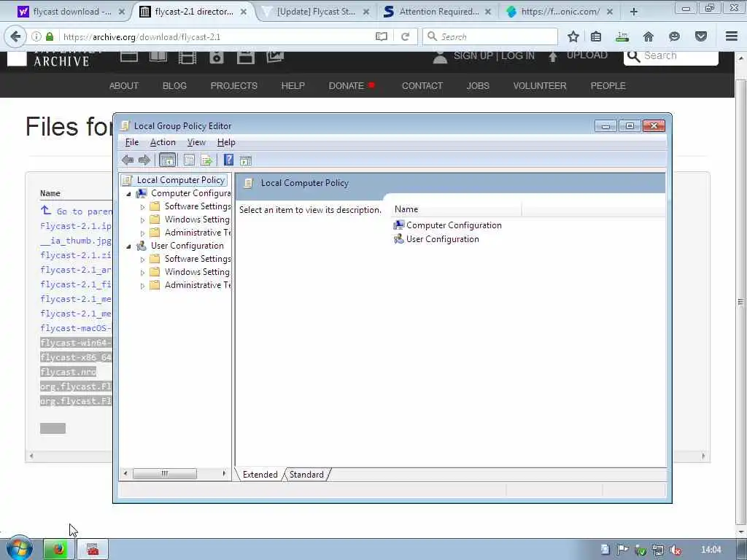Toggle Reader View icon in the address bar
This screenshot has height=560, width=747.
coord(381,36)
